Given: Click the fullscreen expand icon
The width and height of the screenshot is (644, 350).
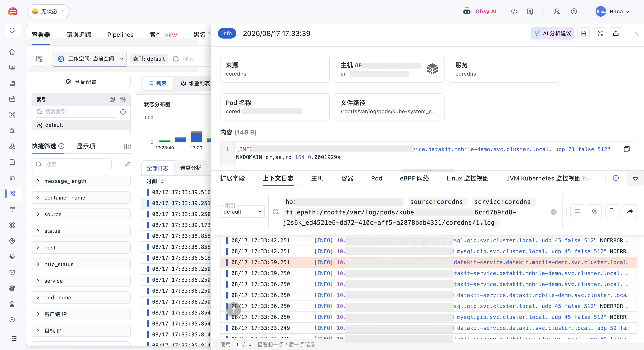Looking at the screenshot, I should [600, 34].
